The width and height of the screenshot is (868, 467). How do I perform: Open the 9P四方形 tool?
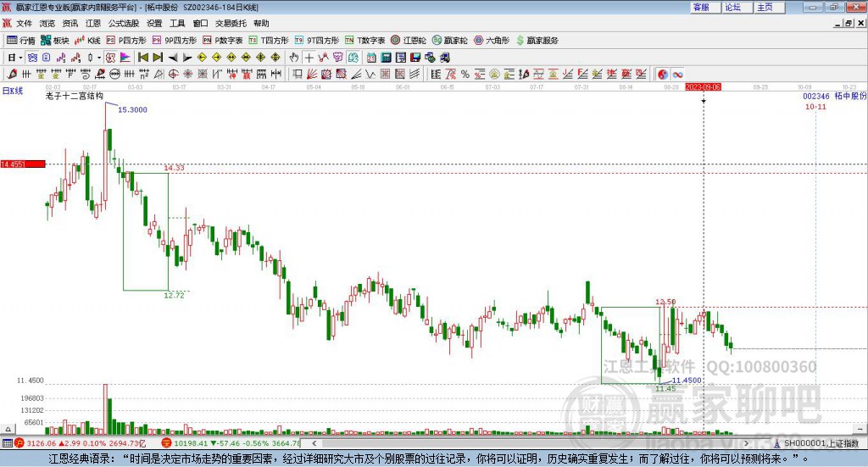tap(175, 41)
